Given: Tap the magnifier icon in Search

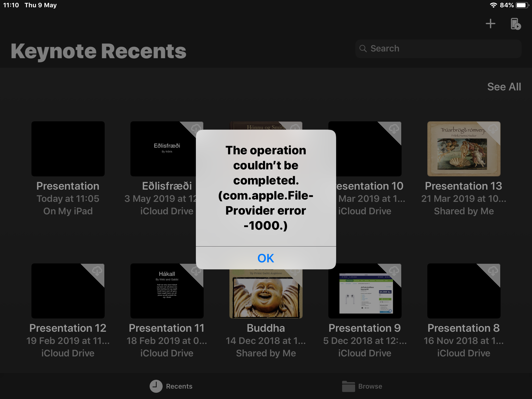Looking at the screenshot, I should (x=363, y=49).
